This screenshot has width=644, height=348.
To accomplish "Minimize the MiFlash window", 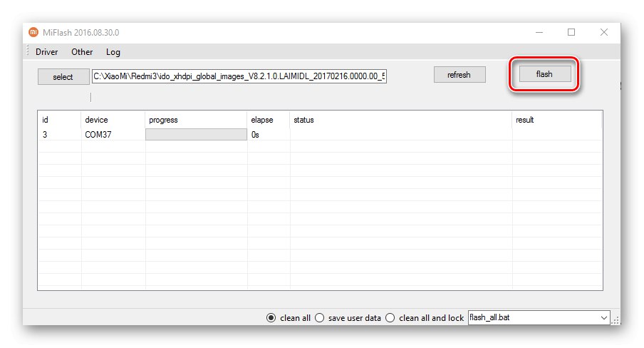I will coord(539,32).
